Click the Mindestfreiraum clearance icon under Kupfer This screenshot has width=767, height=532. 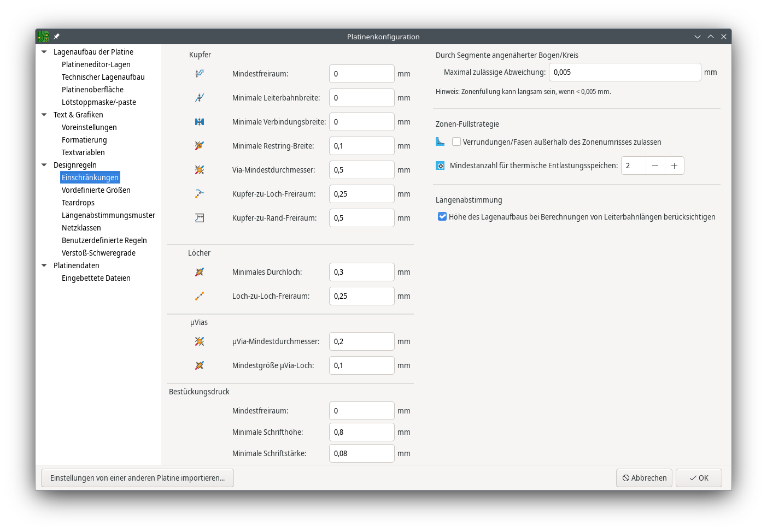[200, 74]
